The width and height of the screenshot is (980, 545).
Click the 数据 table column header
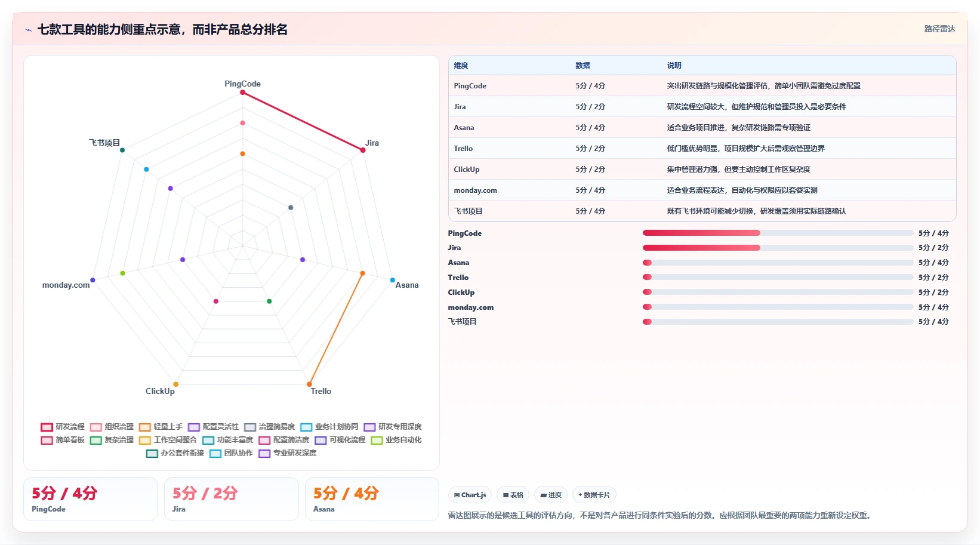(583, 66)
